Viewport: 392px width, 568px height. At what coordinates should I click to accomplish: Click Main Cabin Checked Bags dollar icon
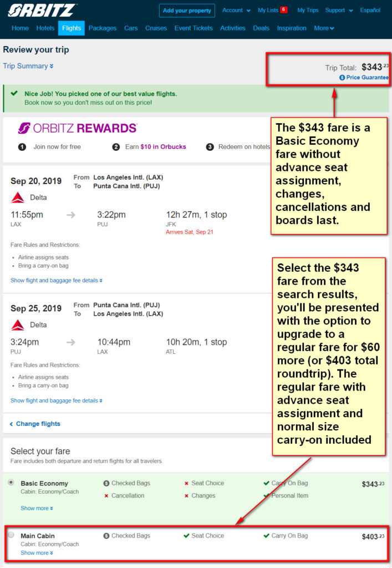pyautogui.click(x=106, y=536)
